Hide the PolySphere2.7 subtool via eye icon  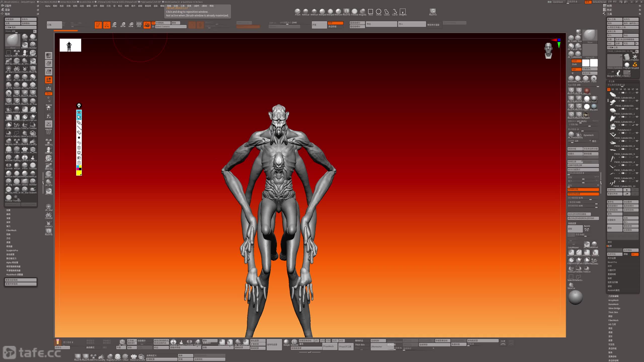pyautogui.click(x=637, y=125)
